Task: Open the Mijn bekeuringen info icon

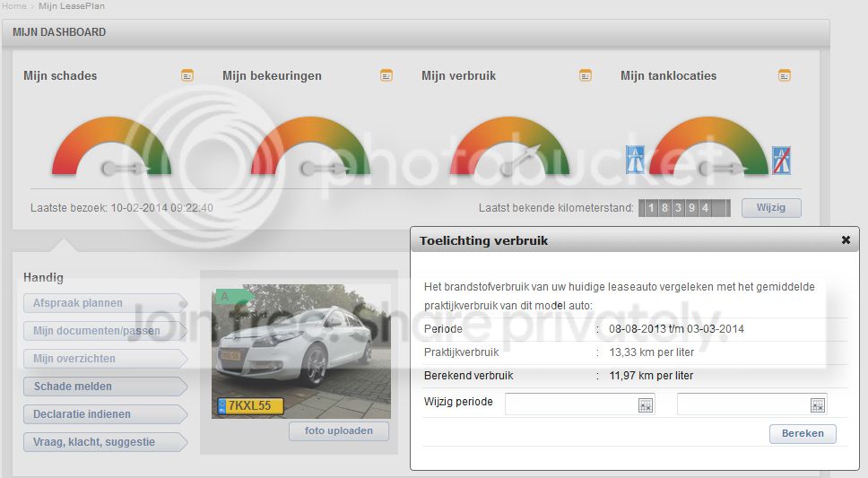Action: pyautogui.click(x=386, y=75)
